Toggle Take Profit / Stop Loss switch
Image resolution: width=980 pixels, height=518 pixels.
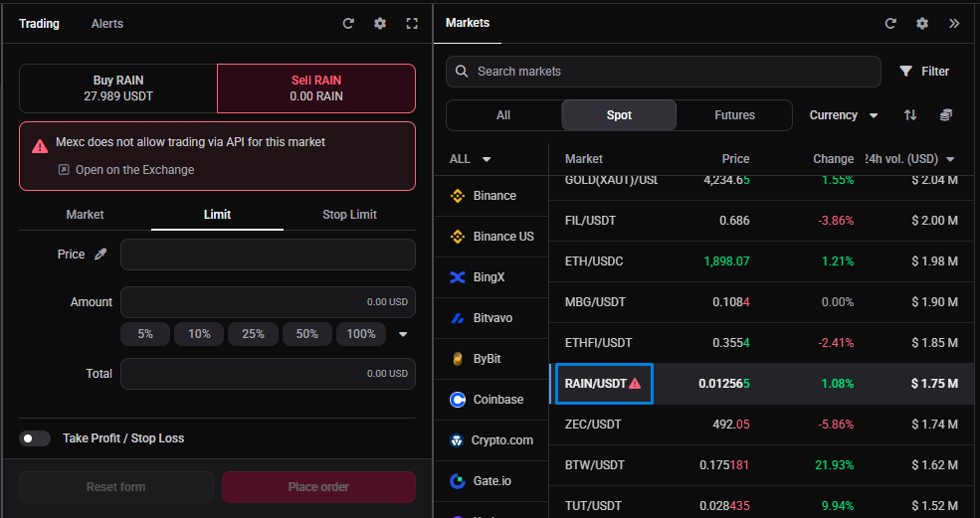pyautogui.click(x=35, y=438)
